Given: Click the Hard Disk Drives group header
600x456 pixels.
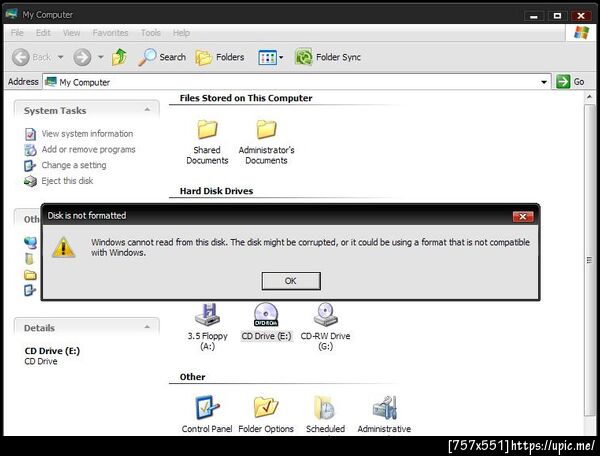Looking at the screenshot, I should coord(217,191).
